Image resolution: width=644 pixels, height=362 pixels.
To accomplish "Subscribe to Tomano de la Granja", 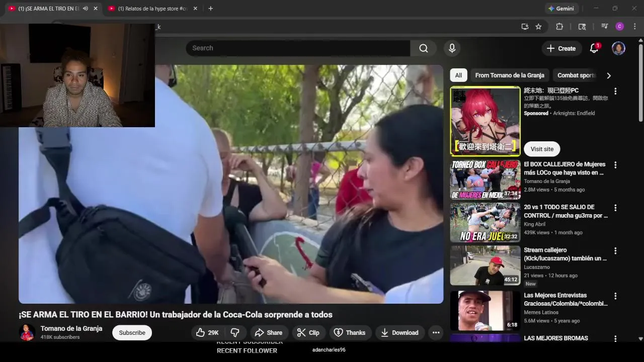I will tap(132, 333).
